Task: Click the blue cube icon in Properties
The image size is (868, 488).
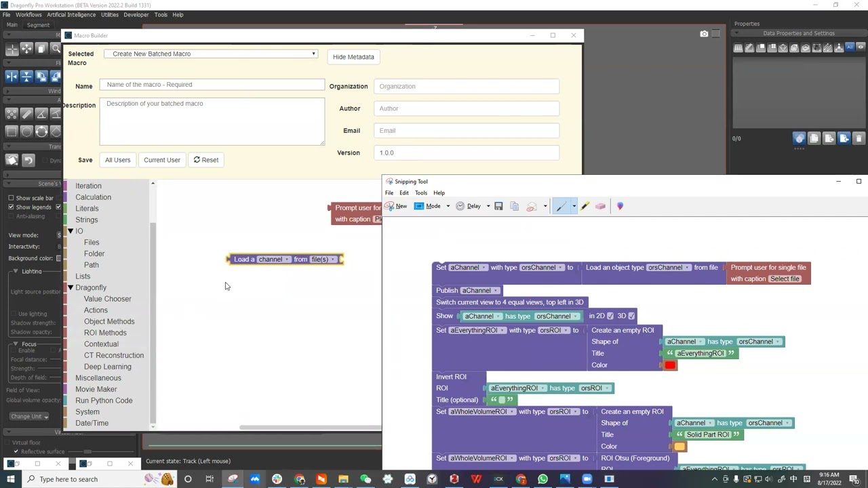Action: [800, 138]
